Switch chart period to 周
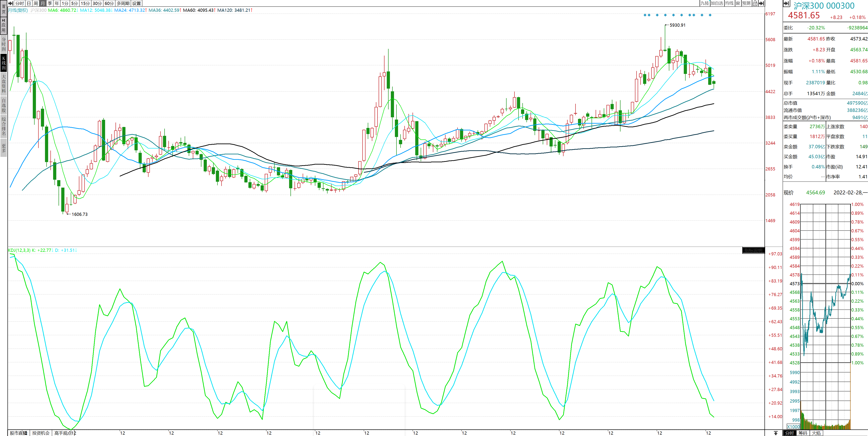The image size is (868, 436). click(36, 3)
